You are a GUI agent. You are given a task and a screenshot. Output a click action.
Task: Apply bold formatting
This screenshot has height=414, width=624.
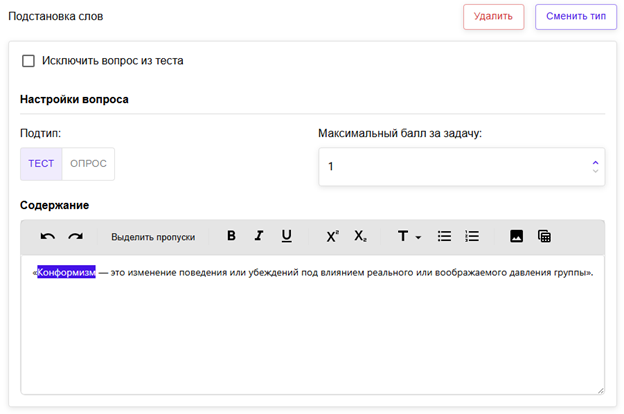point(231,236)
